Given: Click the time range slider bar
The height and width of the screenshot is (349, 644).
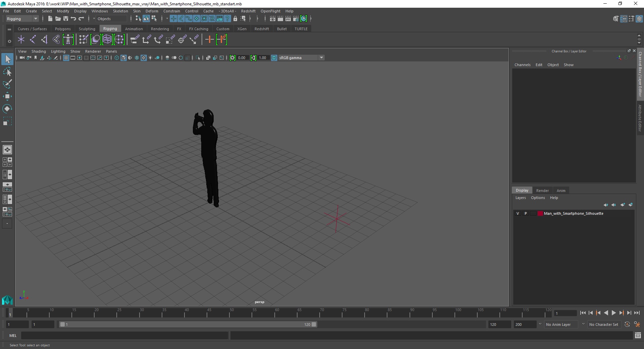Looking at the screenshot, I should (188, 325).
